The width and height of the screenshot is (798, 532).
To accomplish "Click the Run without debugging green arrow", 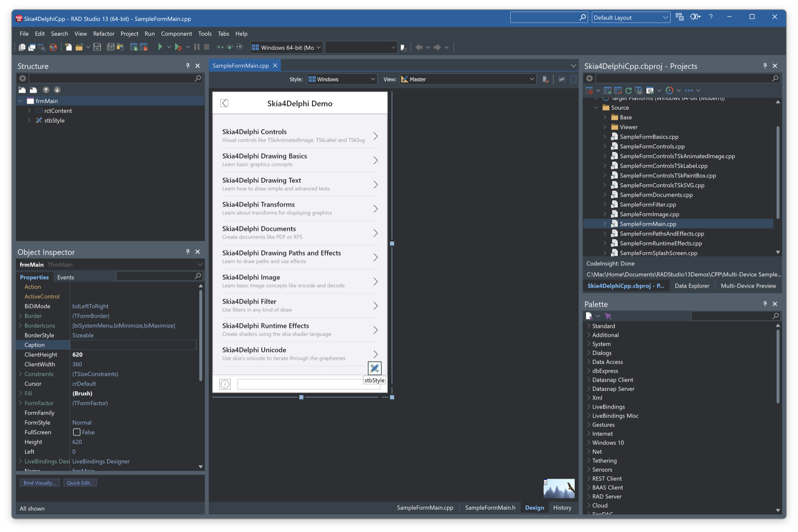I will (x=160, y=47).
